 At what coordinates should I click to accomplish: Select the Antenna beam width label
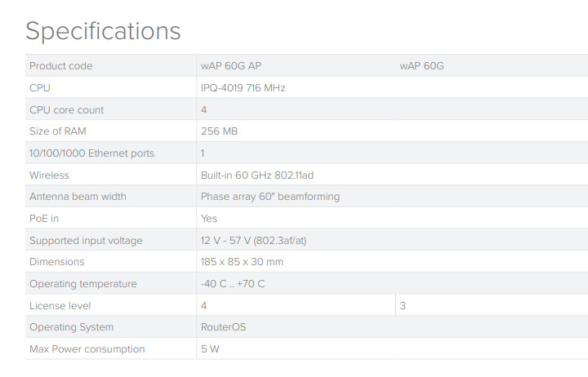click(x=78, y=197)
